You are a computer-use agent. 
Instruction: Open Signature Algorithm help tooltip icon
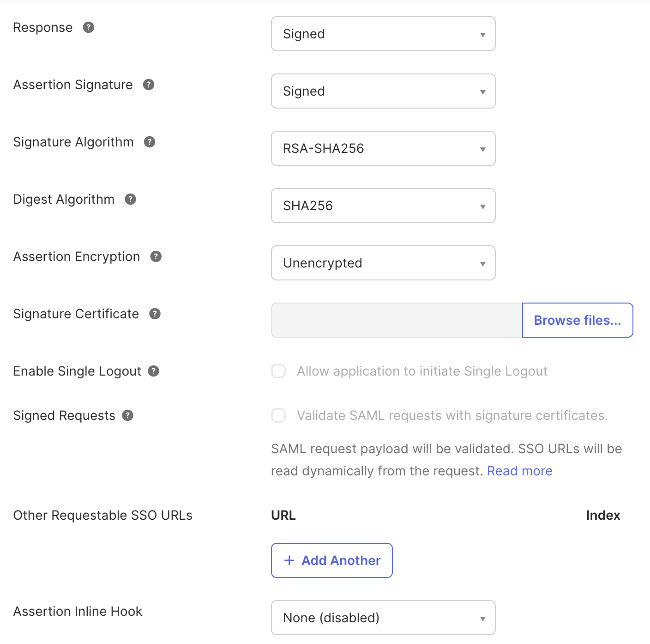coord(150,142)
